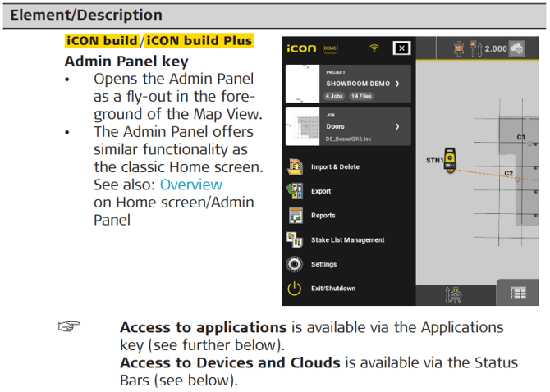Image resolution: width=550 pixels, height=392 pixels.
Task: Click the 14 Files badge
Action: coord(361,96)
